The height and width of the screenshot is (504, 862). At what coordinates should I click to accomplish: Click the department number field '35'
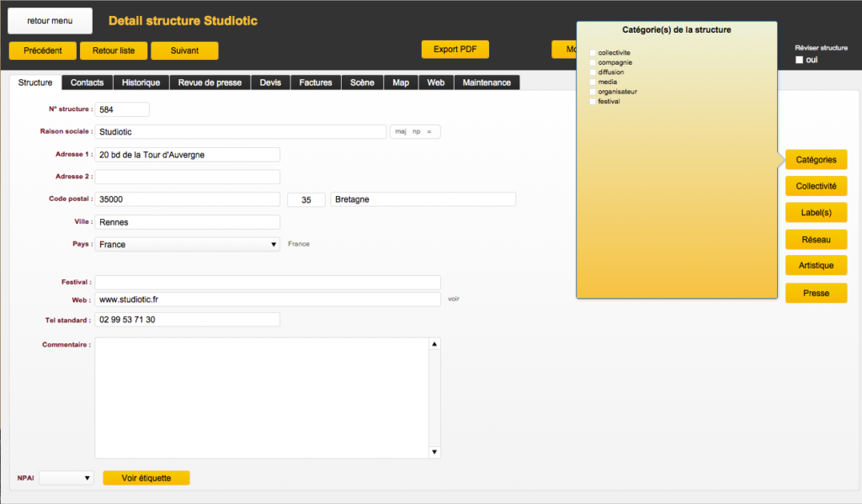coord(306,199)
